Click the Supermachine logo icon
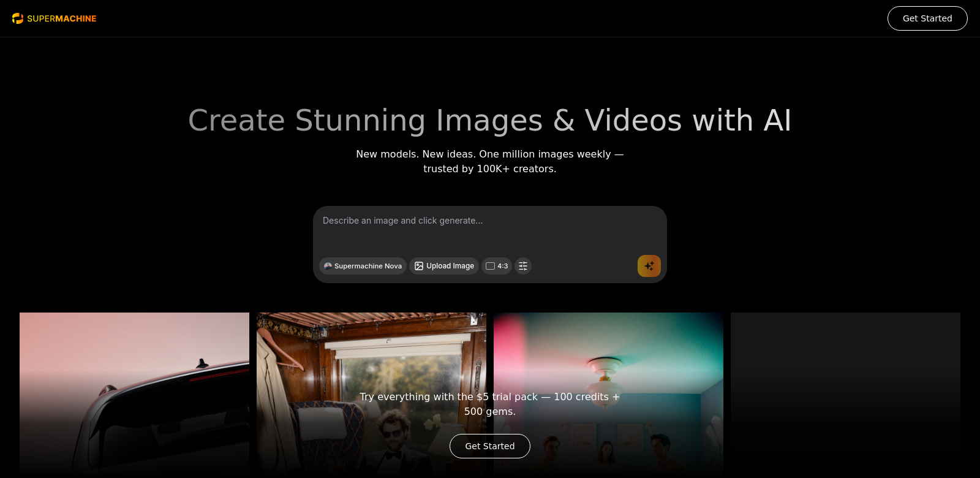Viewport: 980px width, 478px height. pyautogui.click(x=18, y=18)
